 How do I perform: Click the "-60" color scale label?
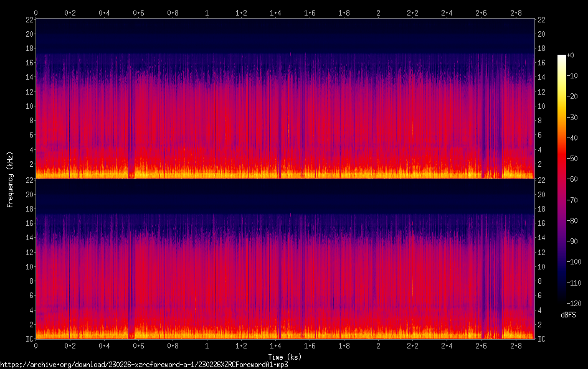(572, 179)
